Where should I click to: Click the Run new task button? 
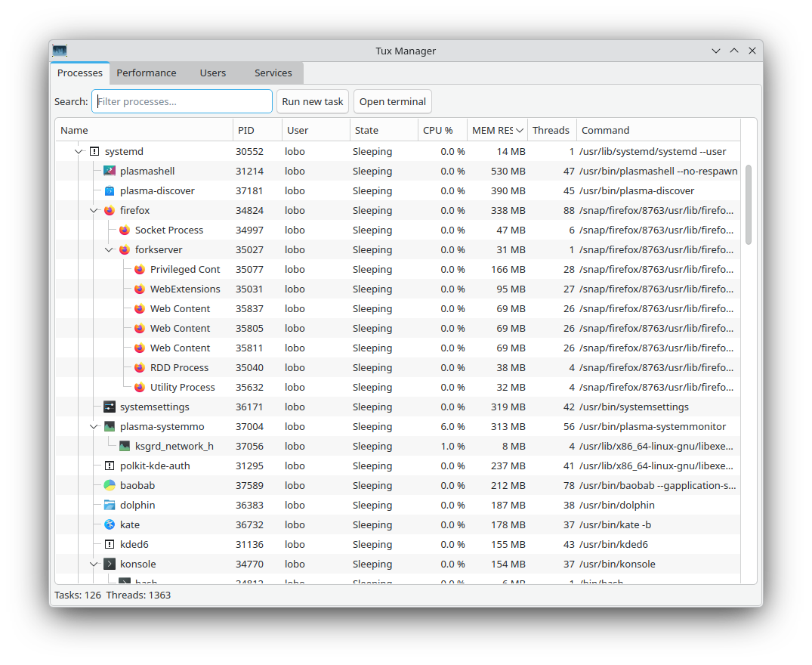coord(313,101)
